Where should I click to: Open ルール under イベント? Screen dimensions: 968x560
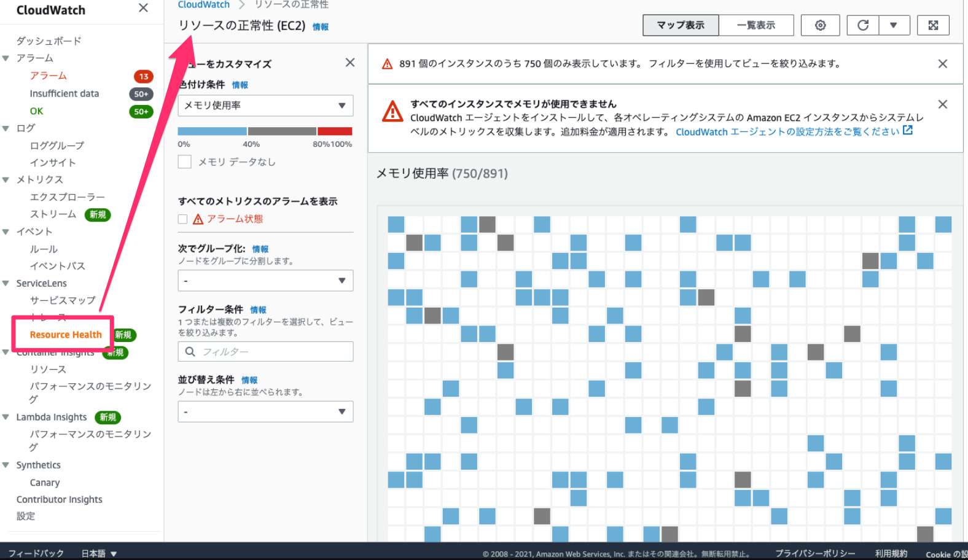(44, 249)
